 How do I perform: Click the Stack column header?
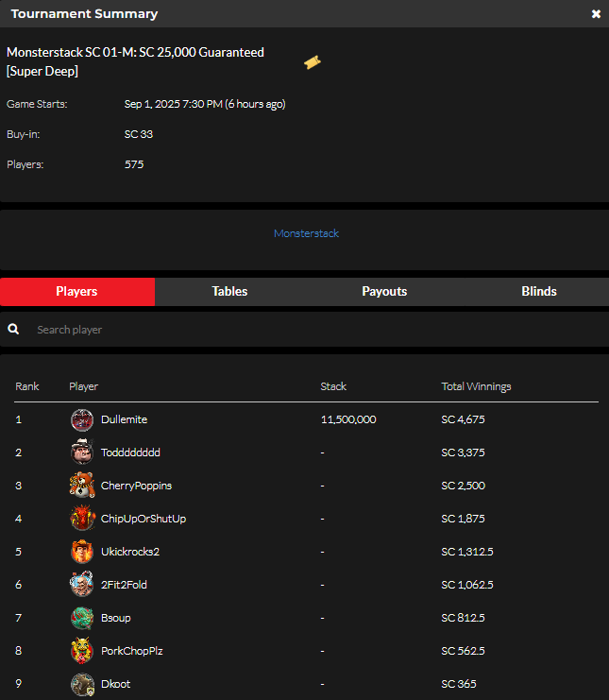click(x=333, y=386)
